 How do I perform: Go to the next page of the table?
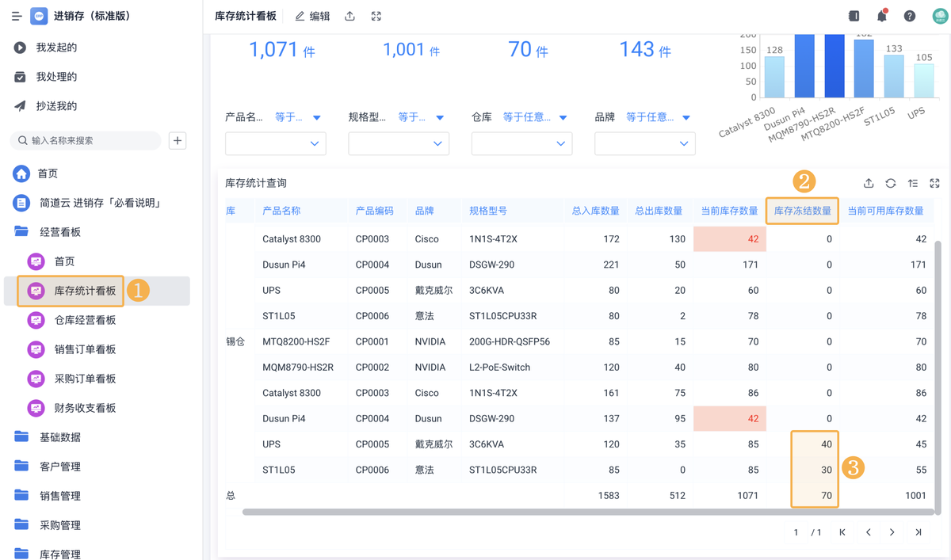click(892, 532)
